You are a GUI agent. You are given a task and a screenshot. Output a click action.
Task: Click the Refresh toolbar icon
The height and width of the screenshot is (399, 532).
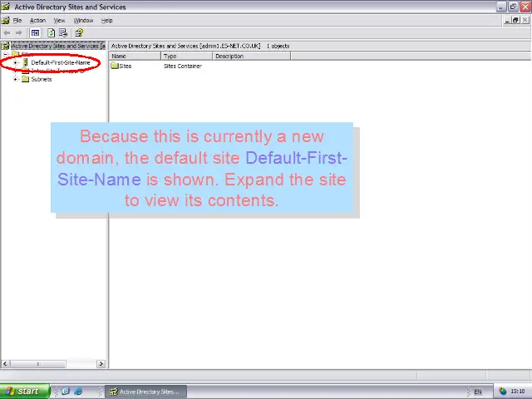51,33
